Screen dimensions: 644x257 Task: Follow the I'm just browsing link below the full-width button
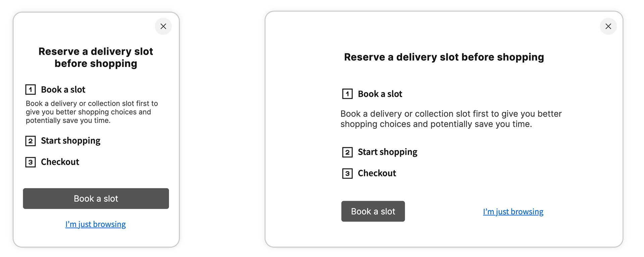pyautogui.click(x=96, y=224)
